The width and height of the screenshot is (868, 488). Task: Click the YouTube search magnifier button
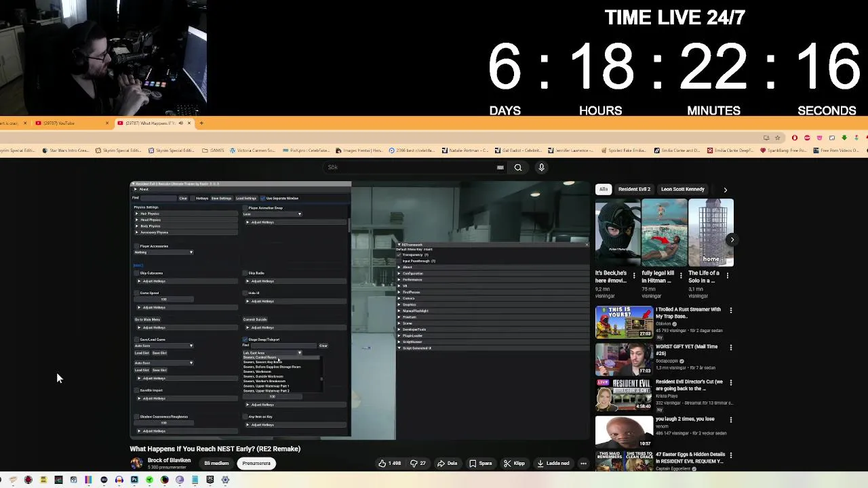[x=518, y=167]
